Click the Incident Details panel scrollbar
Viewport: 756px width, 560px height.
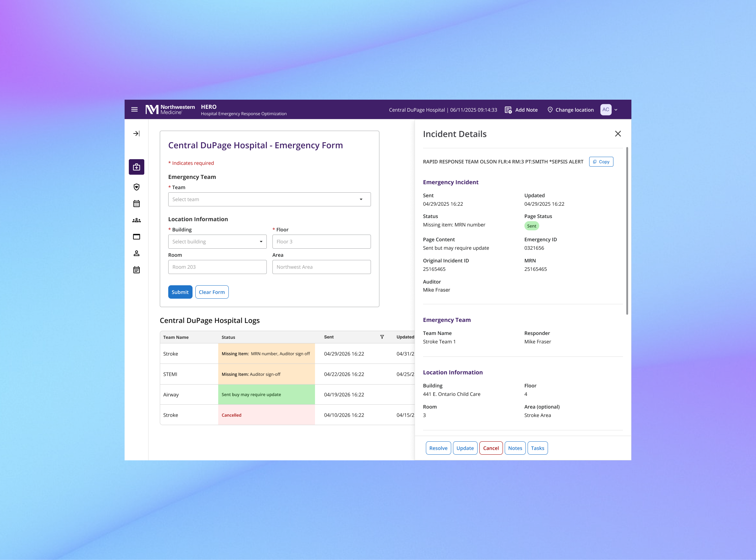(627, 231)
